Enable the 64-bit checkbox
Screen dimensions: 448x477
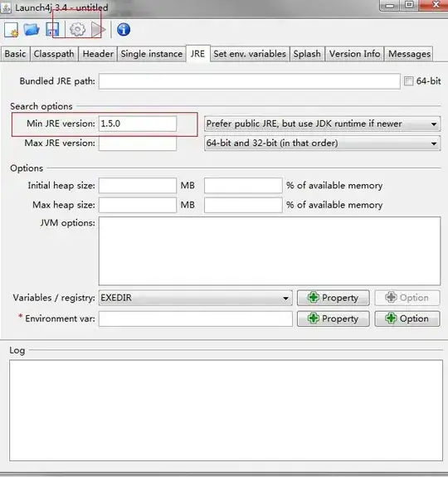pos(408,81)
